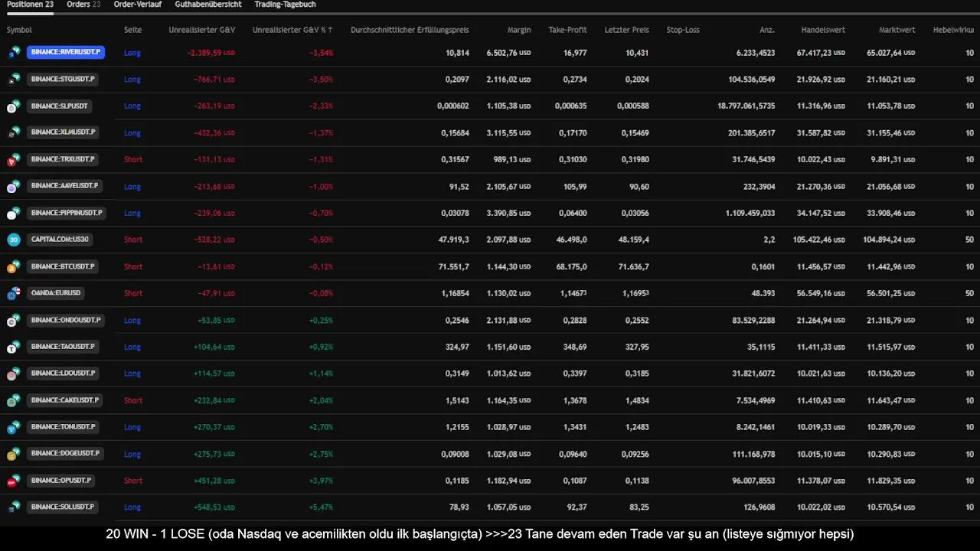Sort by the Stop-Loss column header
This screenshot has width=980, height=551.
(x=683, y=30)
